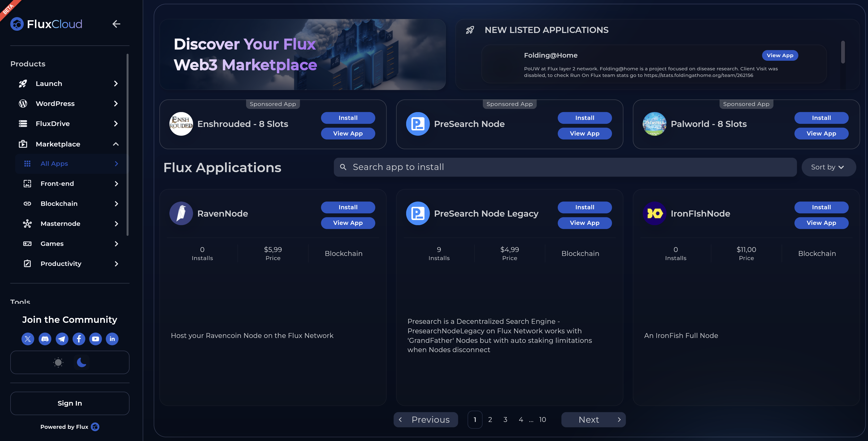The image size is (868, 441).
Task: Open the Productivity category
Action: tap(71, 263)
